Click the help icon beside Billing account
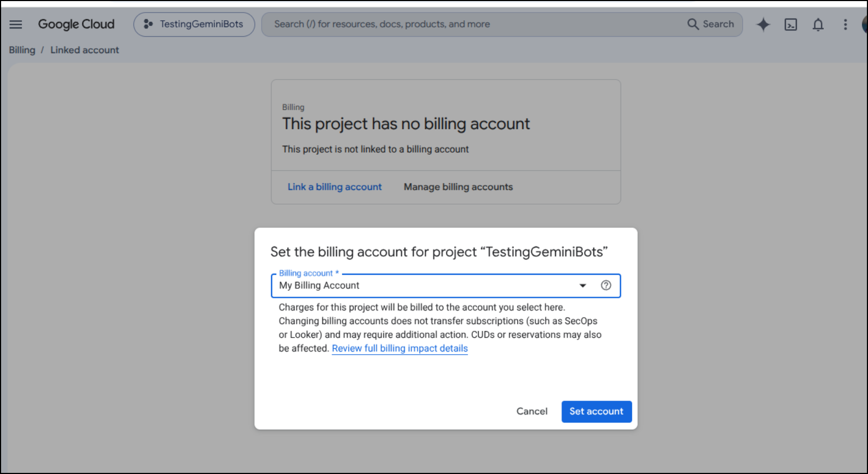The image size is (868, 474). 606,285
